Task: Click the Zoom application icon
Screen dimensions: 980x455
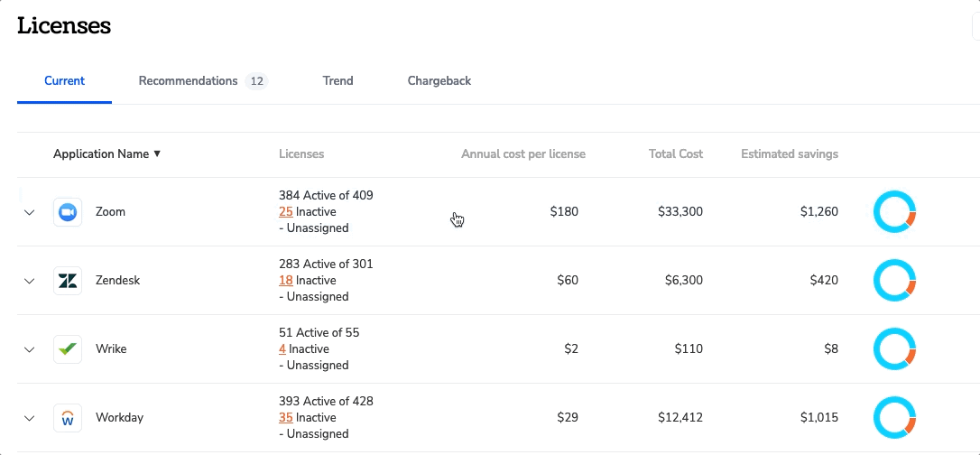Action: pyautogui.click(x=68, y=212)
